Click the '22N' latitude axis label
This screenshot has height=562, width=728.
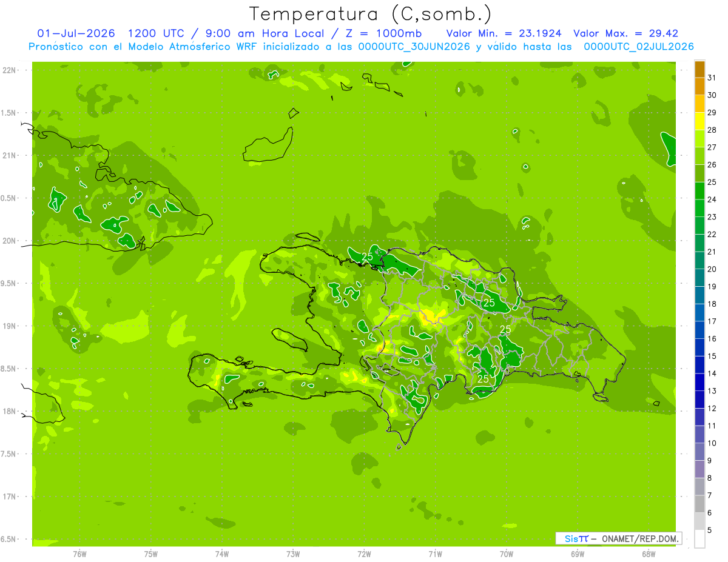point(8,70)
